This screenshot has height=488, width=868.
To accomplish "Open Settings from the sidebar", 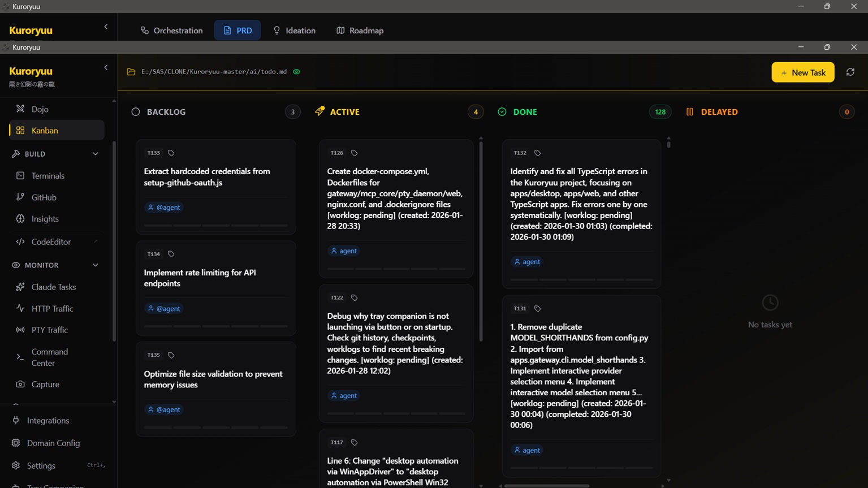I will click(41, 465).
